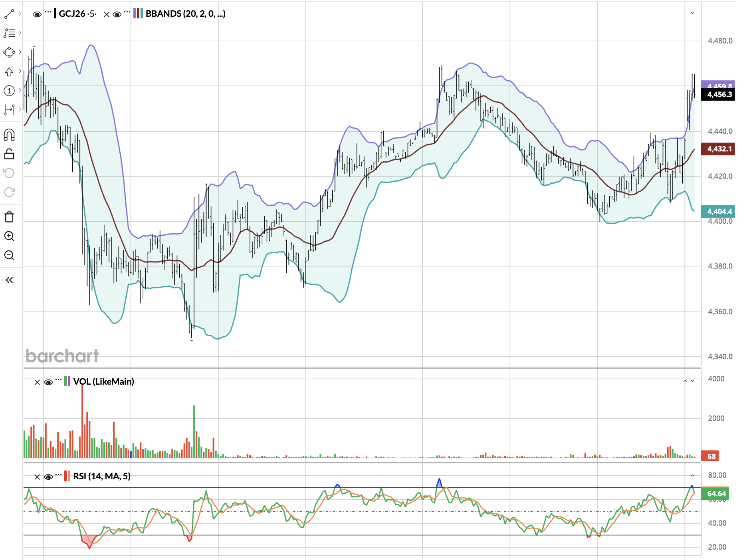
Task: Click the VOL purple color swatch
Action: [x=69, y=381]
